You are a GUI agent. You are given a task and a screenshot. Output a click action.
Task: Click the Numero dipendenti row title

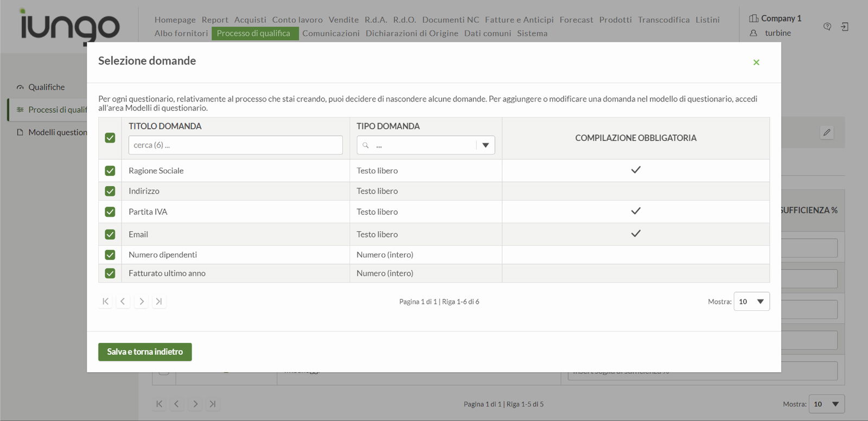tap(163, 255)
